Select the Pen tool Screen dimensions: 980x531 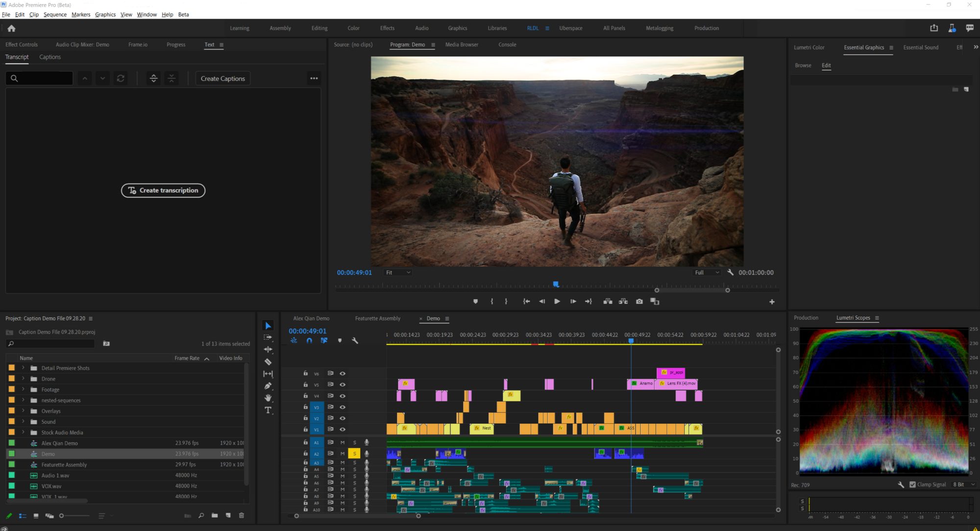(268, 386)
